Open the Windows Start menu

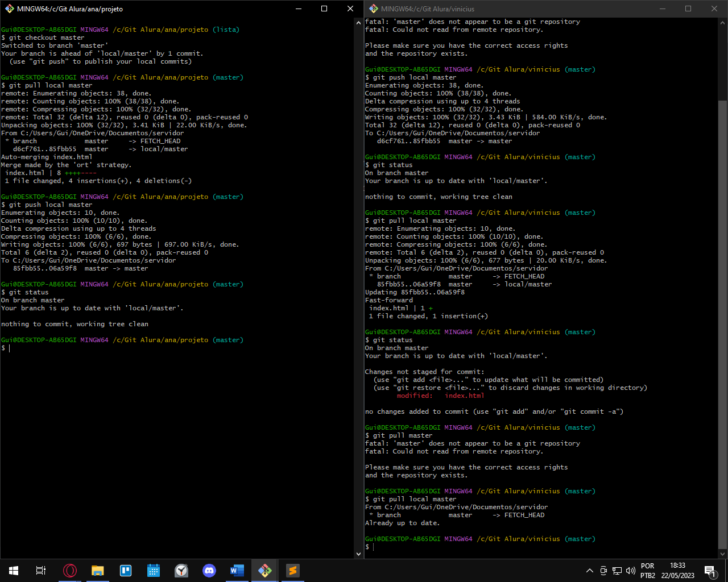[x=14, y=571]
